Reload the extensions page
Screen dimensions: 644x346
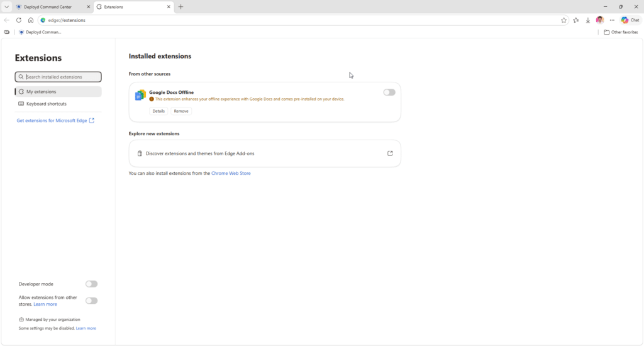[18, 20]
